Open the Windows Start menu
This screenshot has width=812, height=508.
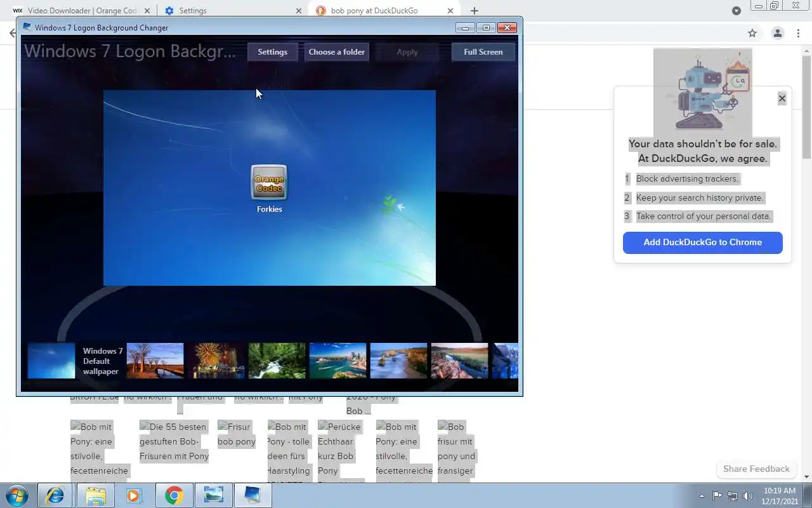(17, 495)
